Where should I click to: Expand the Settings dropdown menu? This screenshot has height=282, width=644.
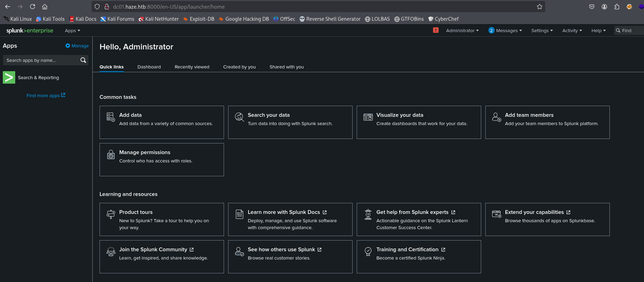pos(542,30)
